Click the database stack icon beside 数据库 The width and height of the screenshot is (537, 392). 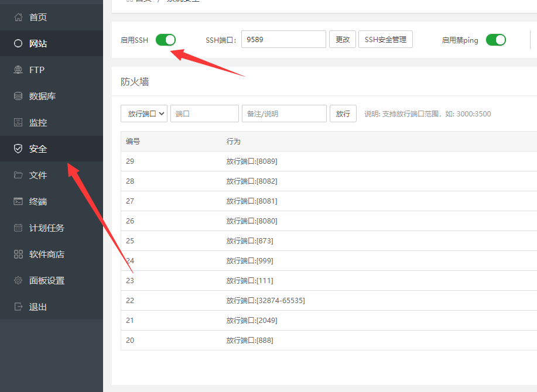18,96
